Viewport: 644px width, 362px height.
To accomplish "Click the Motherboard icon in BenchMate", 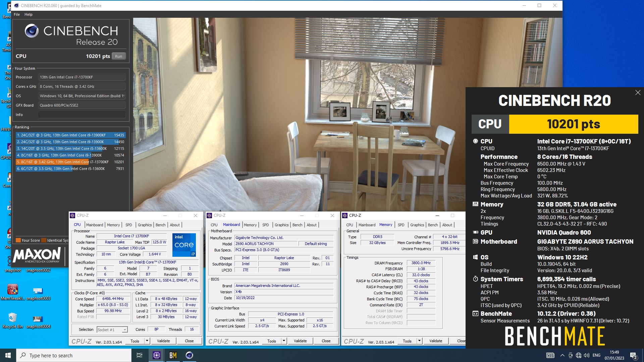I will 475,241.
